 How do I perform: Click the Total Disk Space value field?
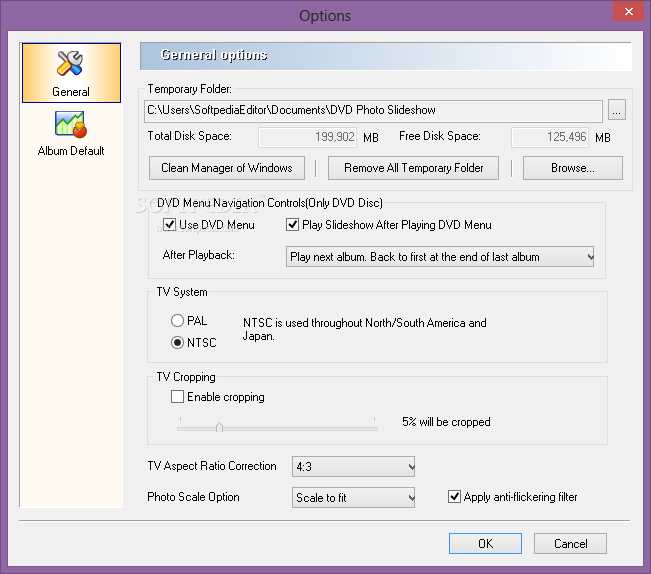click(x=307, y=137)
